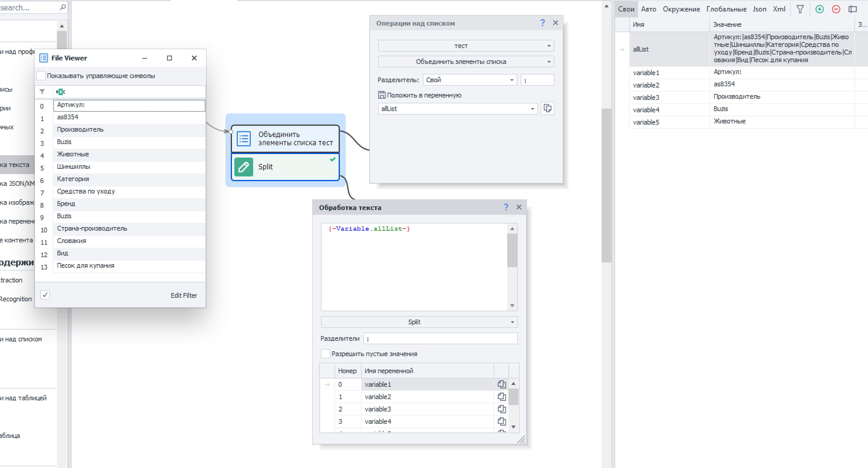Screen dimensions: 868x468
Task: Switch to the Json tab
Action: pos(759,9)
